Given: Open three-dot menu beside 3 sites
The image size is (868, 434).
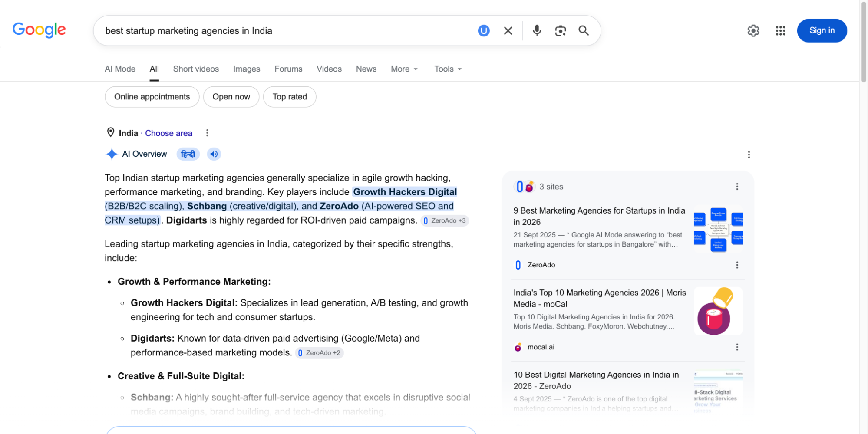Looking at the screenshot, I should [x=737, y=187].
